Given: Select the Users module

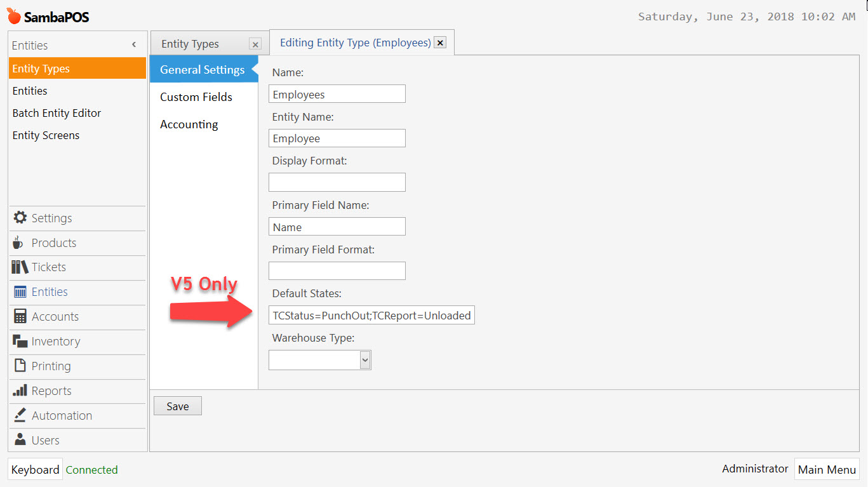Looking at the screenshot, I should pos(45,439).
